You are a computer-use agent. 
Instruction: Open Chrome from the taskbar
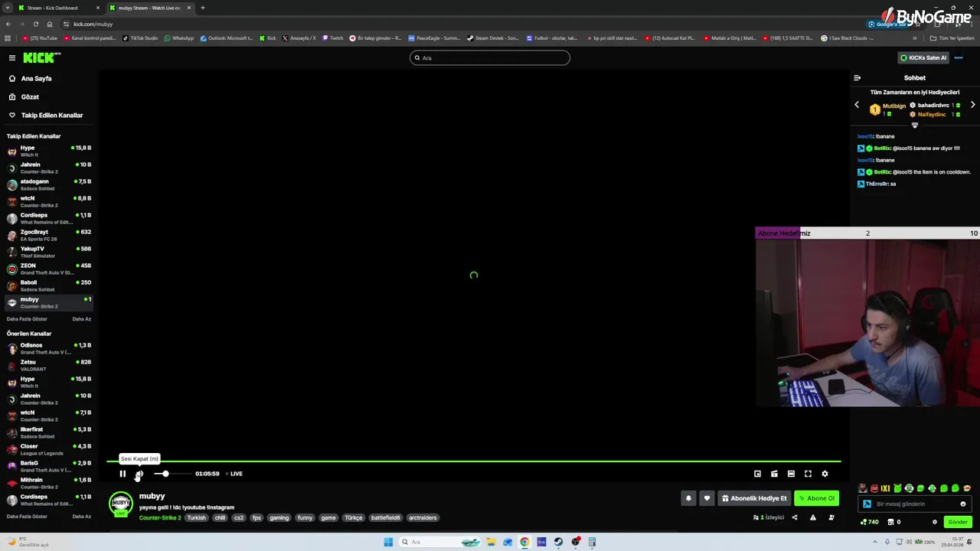click(524, 542)
